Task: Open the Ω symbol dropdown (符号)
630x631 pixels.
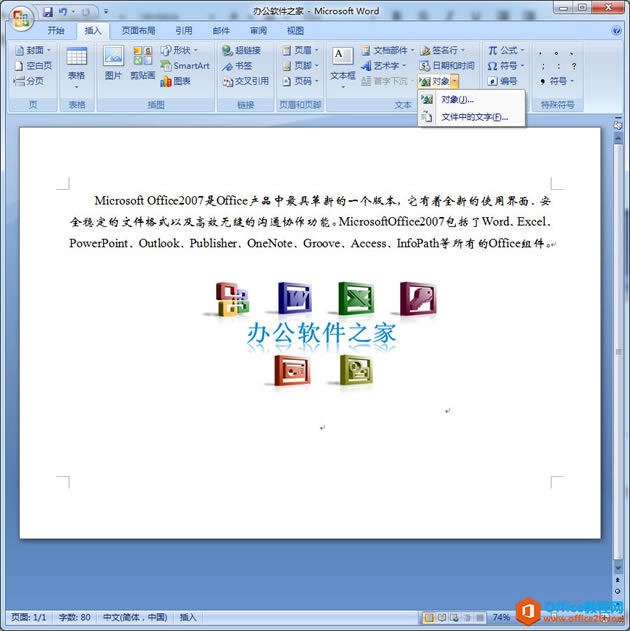Action: [506, 66]
